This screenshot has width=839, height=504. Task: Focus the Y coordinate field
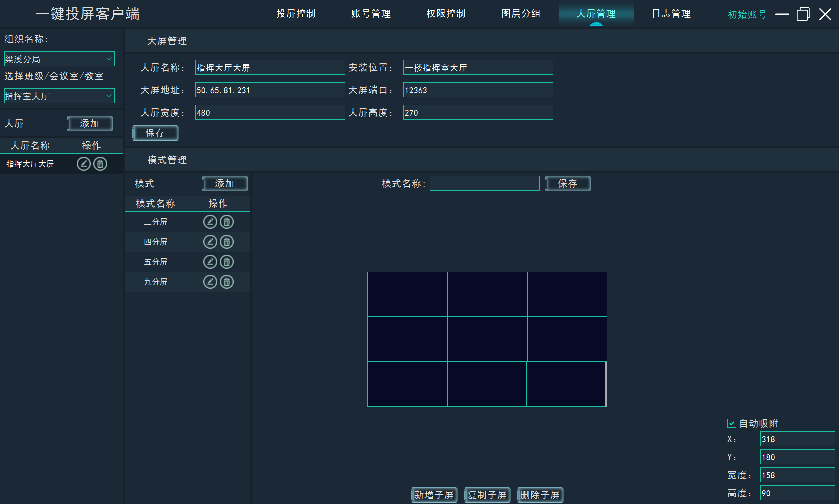(797, 457)
